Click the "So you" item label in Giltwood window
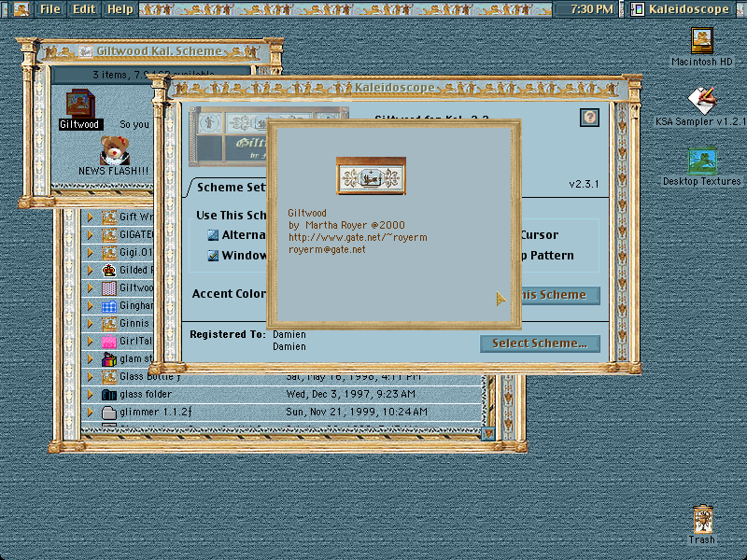This screenshot has height=560, width=747. point(134,125)
